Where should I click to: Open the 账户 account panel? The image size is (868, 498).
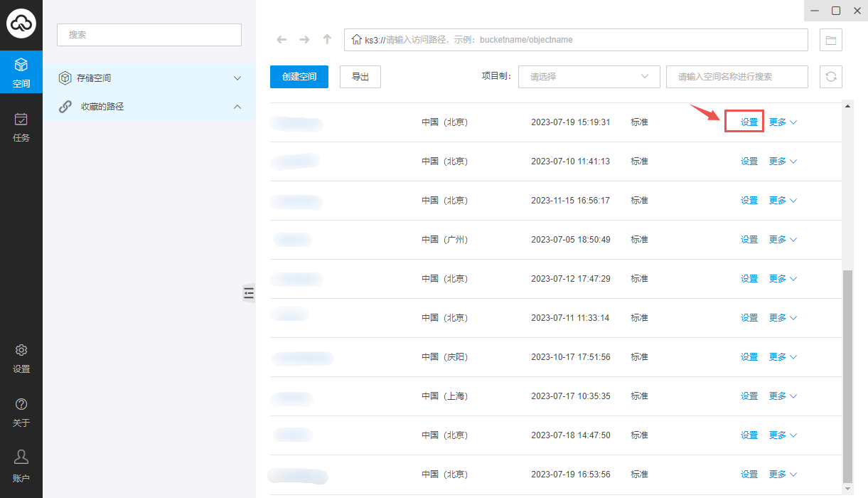pyautogui.click(x=21, y=466)
